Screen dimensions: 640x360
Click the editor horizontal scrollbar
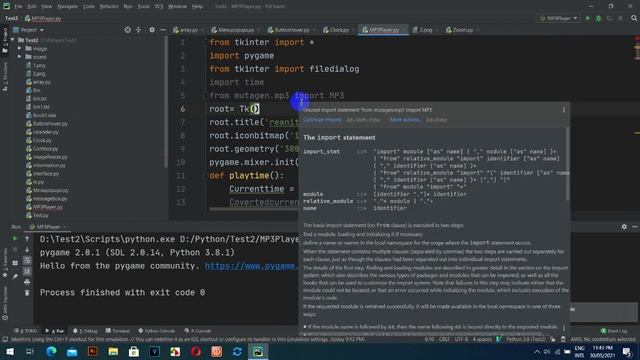click(x=254, y=209)
